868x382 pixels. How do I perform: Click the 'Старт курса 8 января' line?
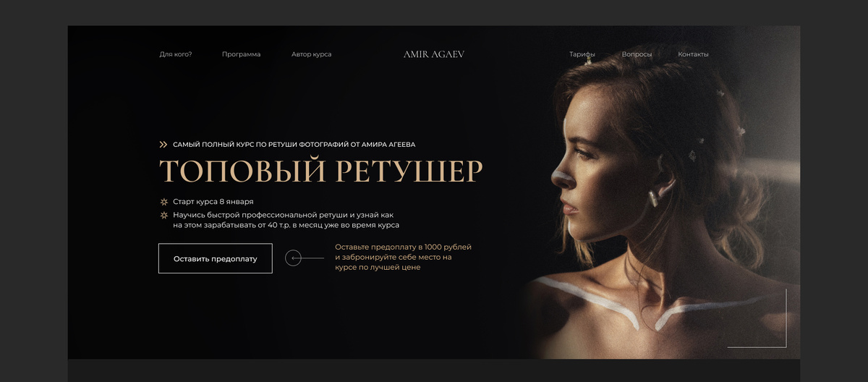[x=213, y=202]
